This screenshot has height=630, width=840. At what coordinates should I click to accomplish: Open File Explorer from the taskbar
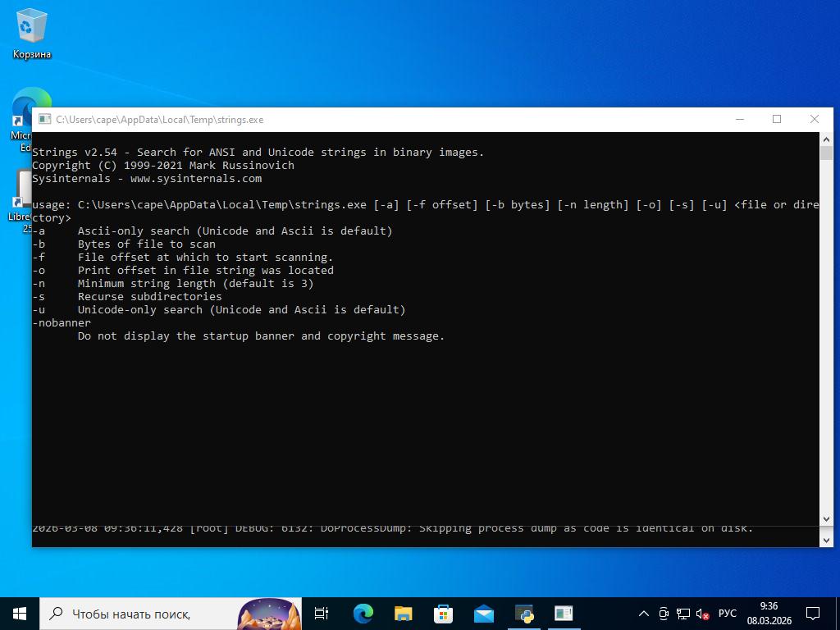[403, 613]
